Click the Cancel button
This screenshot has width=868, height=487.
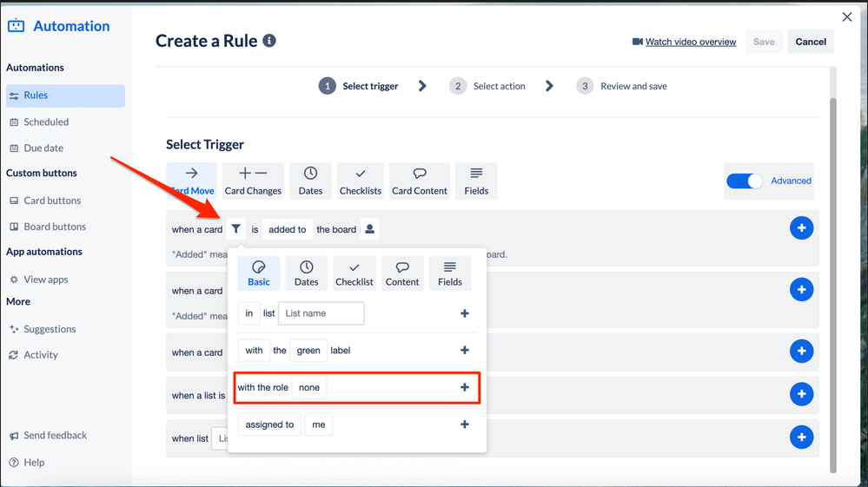[x=811, y=42]
